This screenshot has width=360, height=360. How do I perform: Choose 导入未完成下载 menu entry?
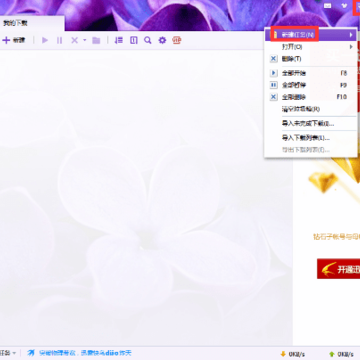pos(311,124)
